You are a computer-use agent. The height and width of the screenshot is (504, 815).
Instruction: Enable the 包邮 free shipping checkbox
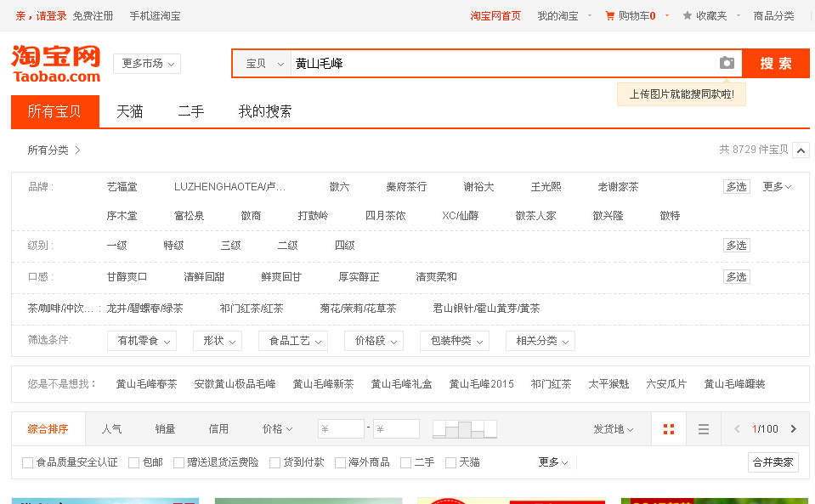tap(133, 462)
